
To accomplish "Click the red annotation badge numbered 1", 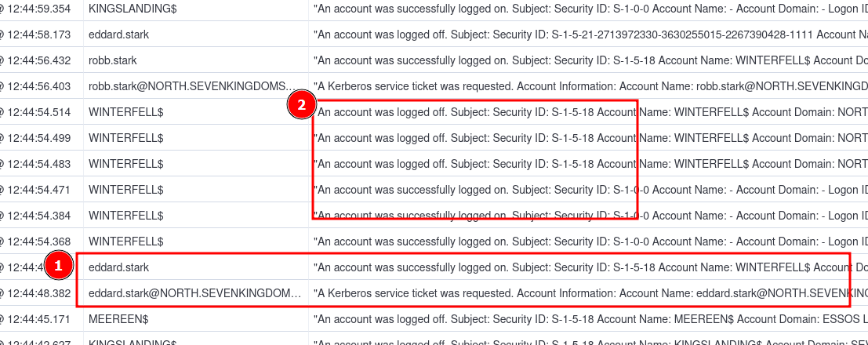I will click(60, 266).
